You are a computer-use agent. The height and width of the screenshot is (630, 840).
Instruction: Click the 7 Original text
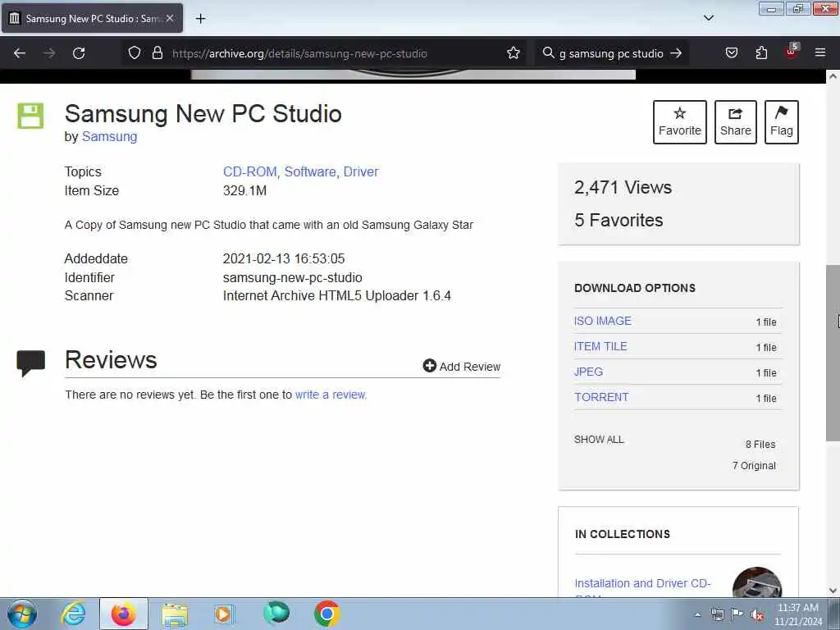coord(754,466)
